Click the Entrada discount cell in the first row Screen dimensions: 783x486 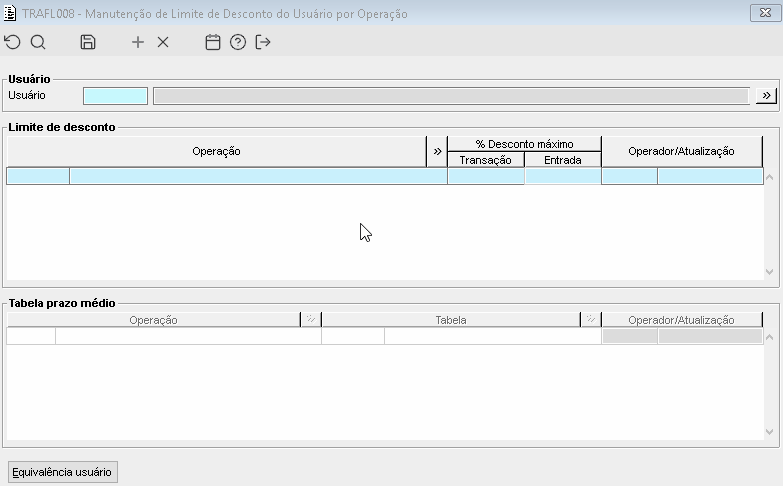click(563, 176)
